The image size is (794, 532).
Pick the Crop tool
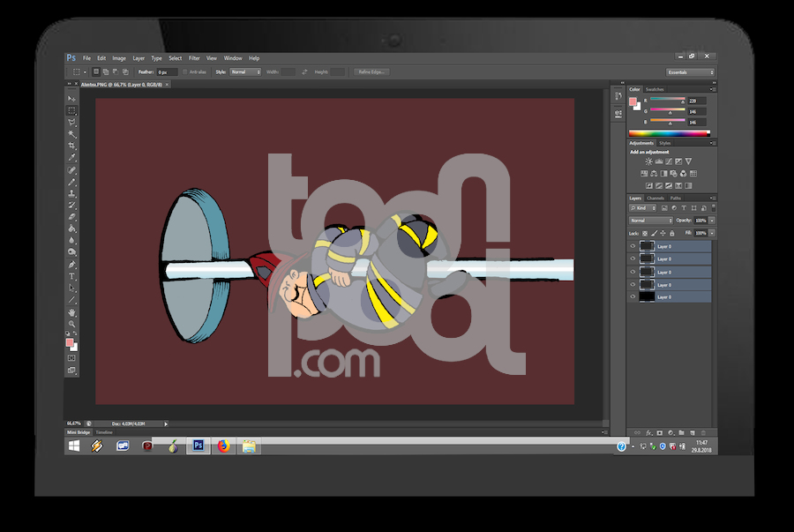pos(72,146)
